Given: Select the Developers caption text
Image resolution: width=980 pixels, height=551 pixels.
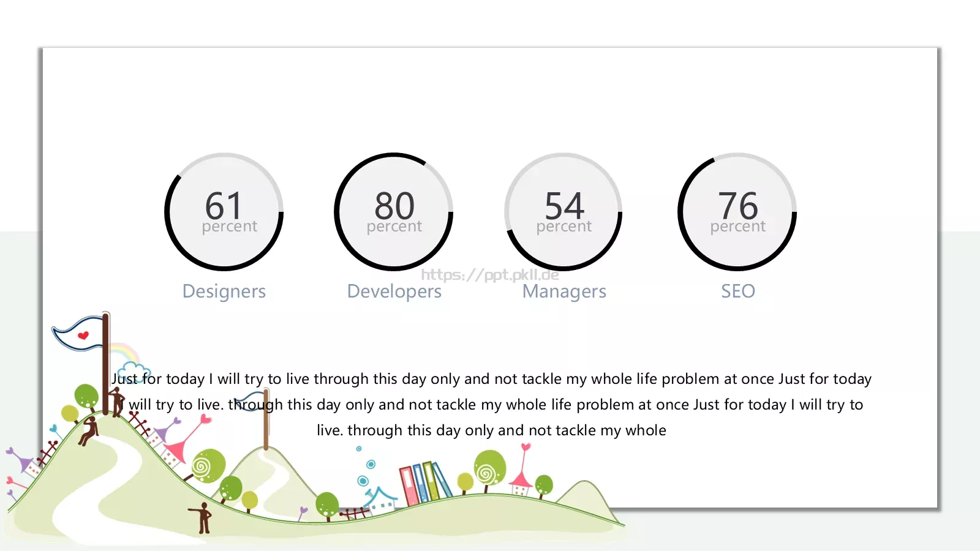Looking at the screenshot, I should point(394,291).
